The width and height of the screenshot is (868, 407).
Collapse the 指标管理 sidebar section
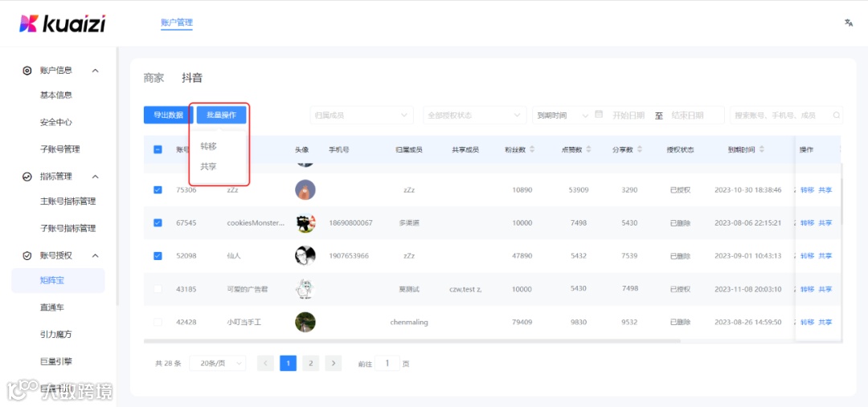(x=95, y=177)
